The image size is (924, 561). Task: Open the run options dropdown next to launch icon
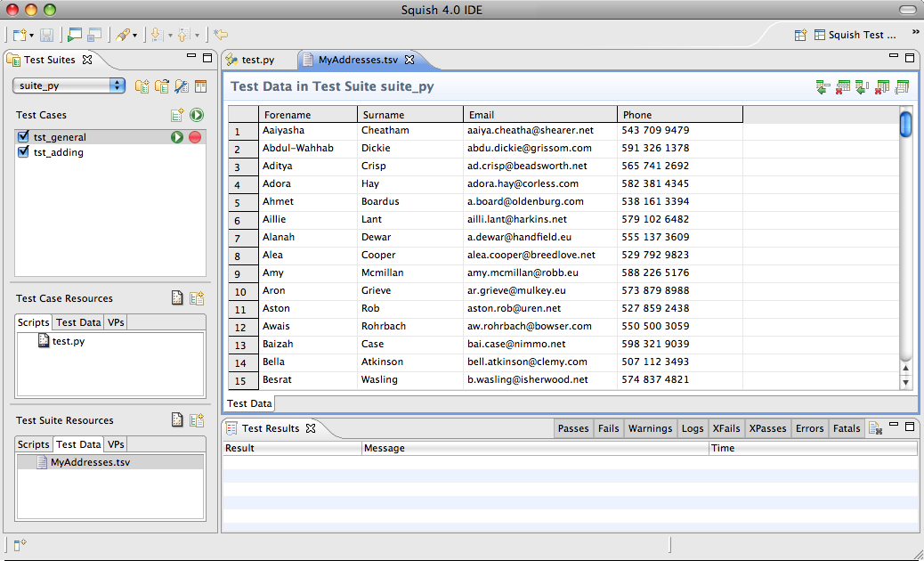134,36
